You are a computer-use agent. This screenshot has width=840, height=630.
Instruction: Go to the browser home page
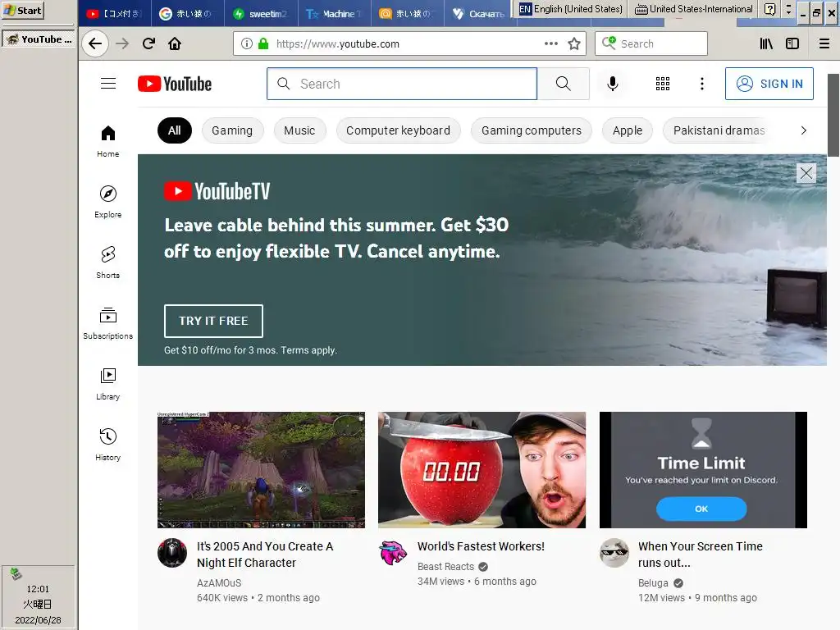(175, 43)
